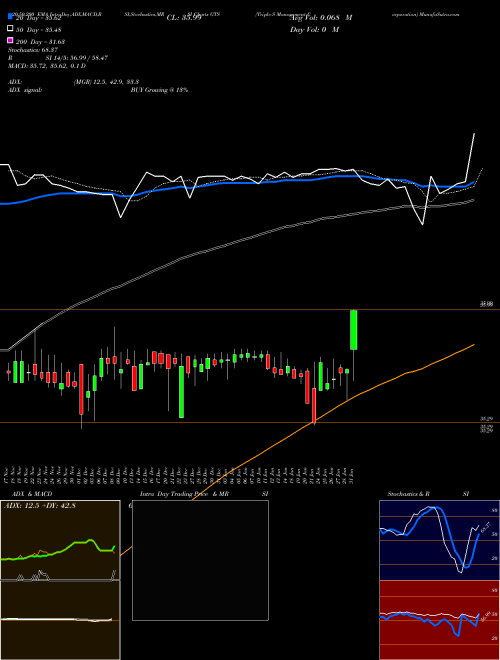Click the ADX (MGR) 12.5, 42.9, 33.3 values

pos(106,82)
